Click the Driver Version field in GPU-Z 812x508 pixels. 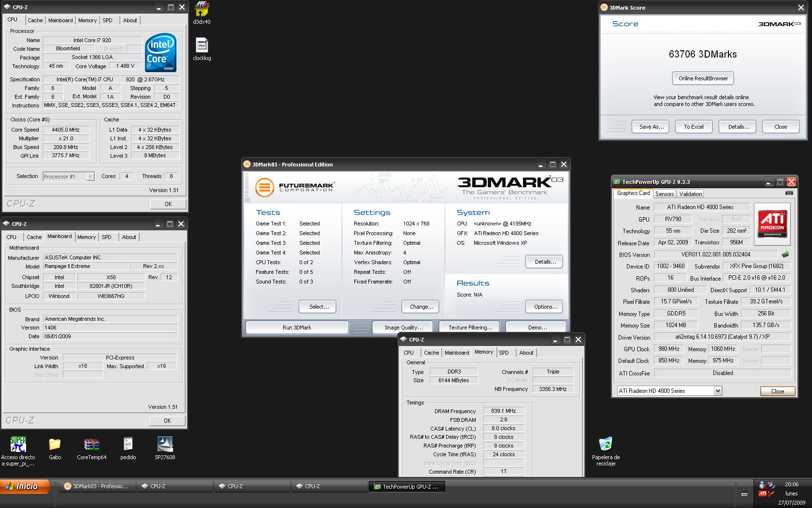pyautogui.click(x=722, y=337)
